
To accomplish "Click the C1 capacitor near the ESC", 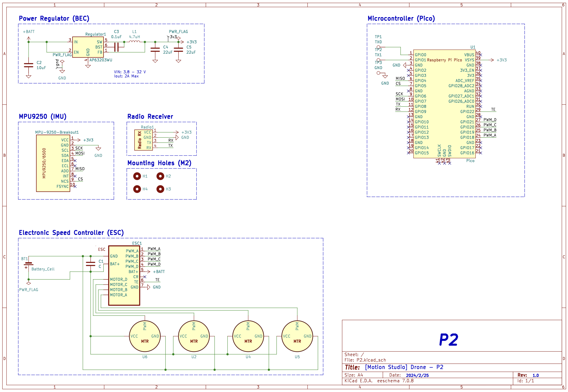I will 90,264.
